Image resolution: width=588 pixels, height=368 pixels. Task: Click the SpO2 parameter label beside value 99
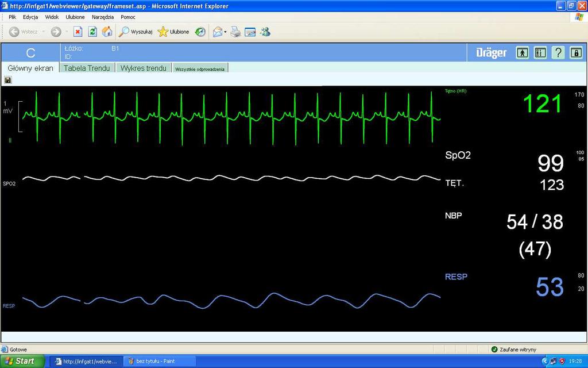pos(458,155)
